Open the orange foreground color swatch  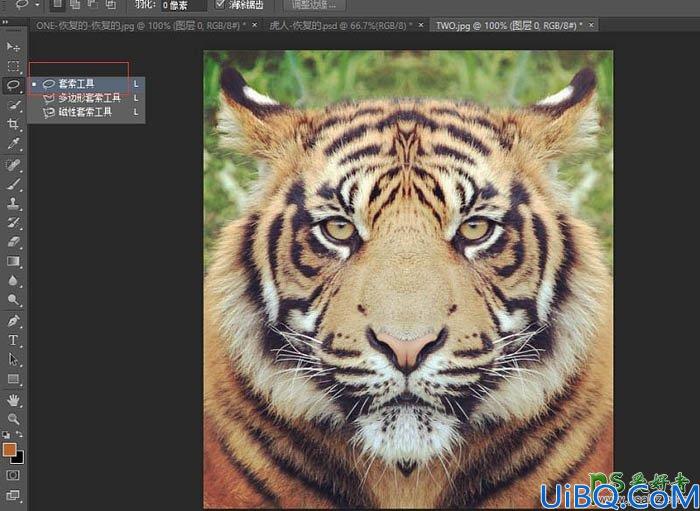tap(9, 449)
